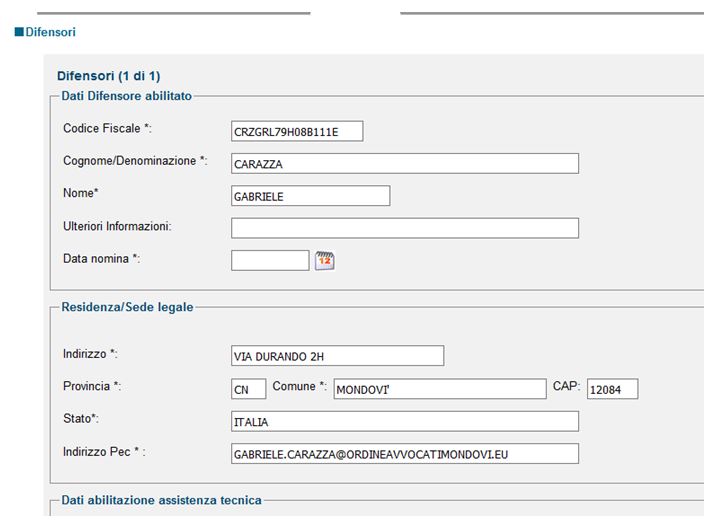This screenshot has height=527, width=714.
Task: Click the blue square beside Difensori header
Action: tap(18, 33)
